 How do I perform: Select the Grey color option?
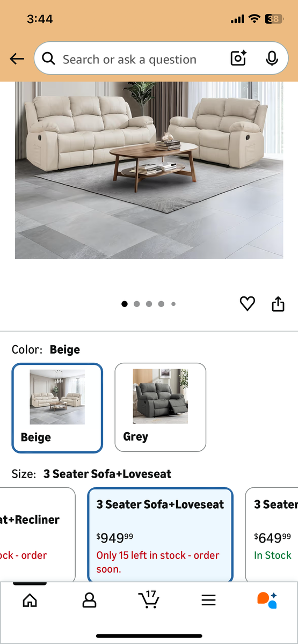pos(161,407)
